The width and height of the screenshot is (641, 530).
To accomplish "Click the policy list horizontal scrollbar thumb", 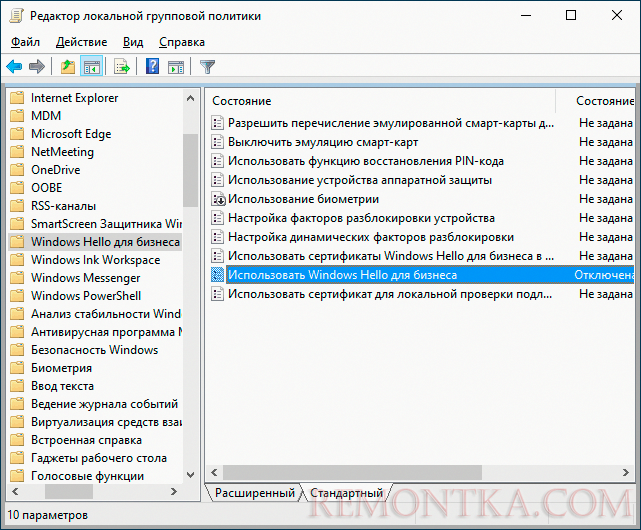I will coord(352,473).
